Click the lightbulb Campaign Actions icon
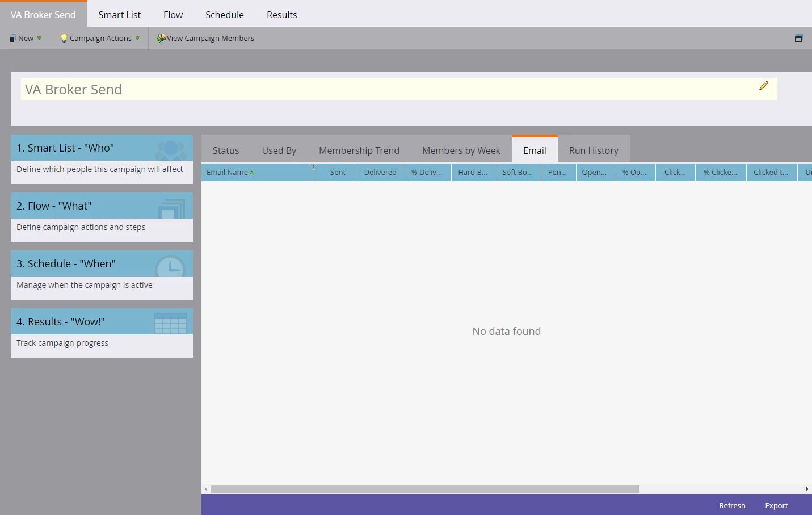 click(x=64, y=38)
